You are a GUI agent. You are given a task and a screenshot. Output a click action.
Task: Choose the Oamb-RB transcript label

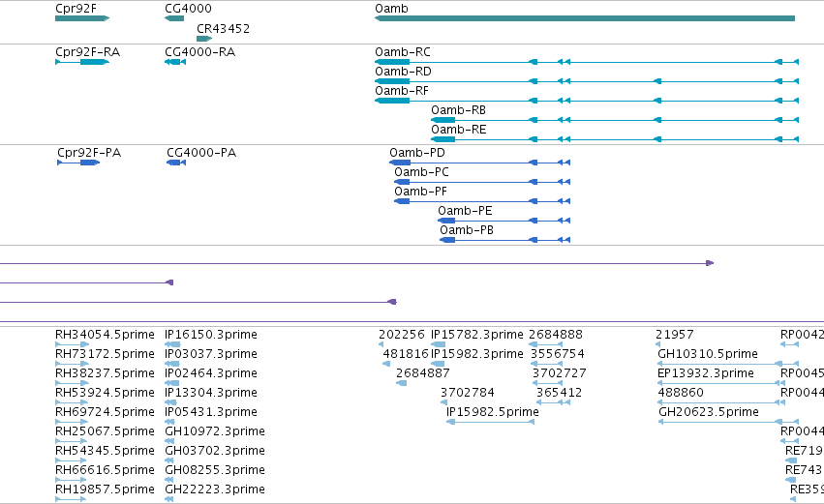[458, 110]
